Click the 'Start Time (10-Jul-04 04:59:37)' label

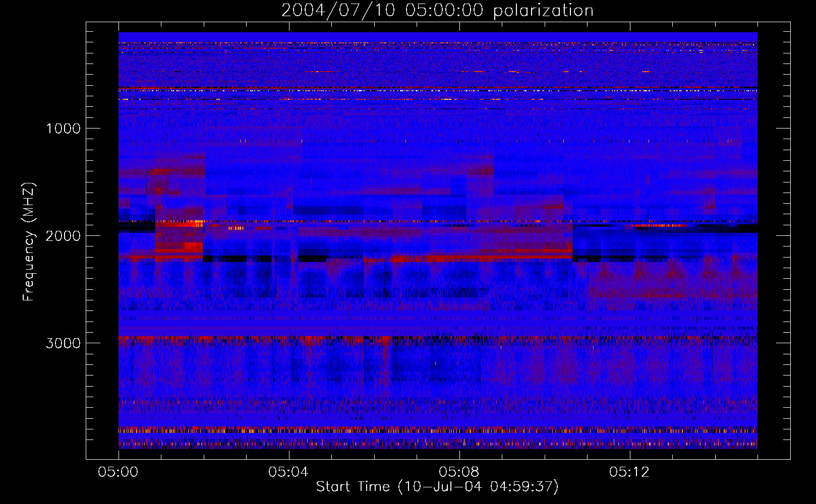[x=437, y=487]
